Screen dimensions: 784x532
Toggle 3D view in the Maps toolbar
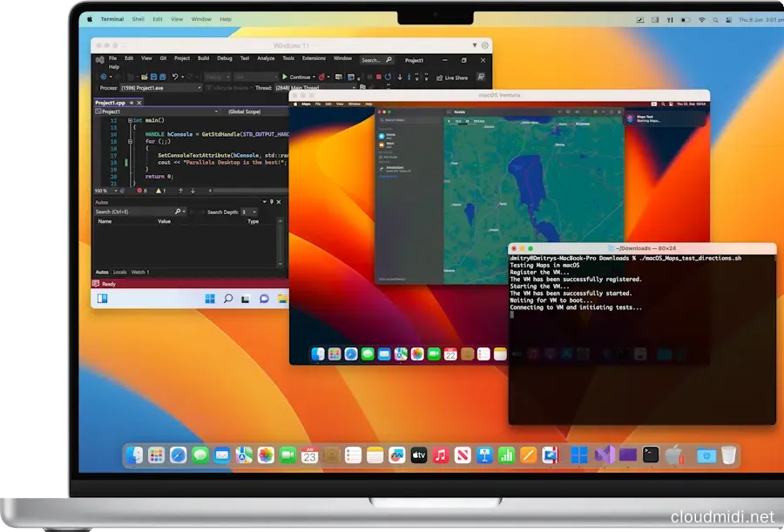[x=577, y=111]
